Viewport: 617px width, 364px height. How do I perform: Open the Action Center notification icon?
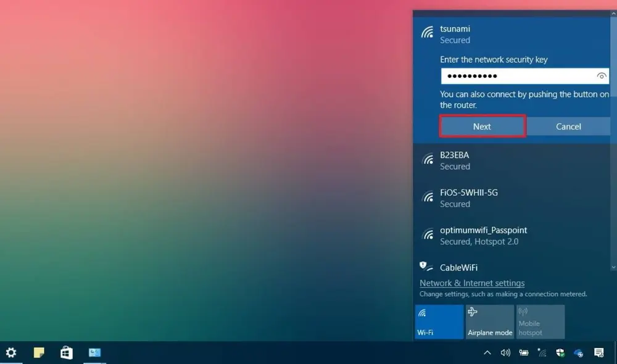pos(598,353)
